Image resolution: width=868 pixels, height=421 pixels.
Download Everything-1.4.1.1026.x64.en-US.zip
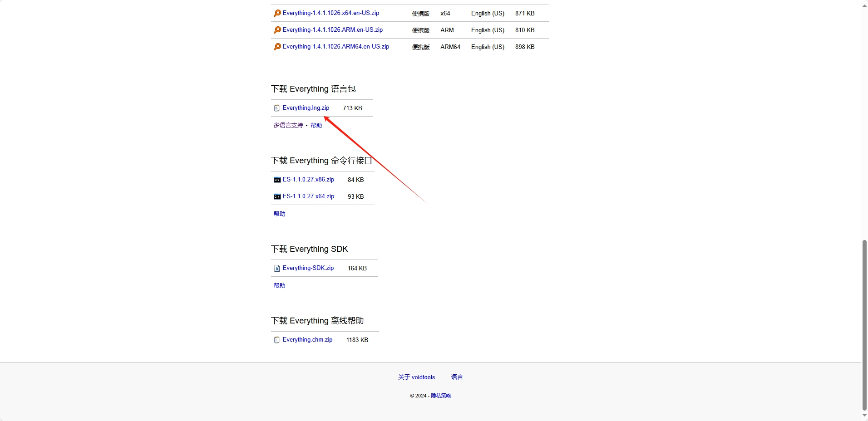click(x=330, y=13)
